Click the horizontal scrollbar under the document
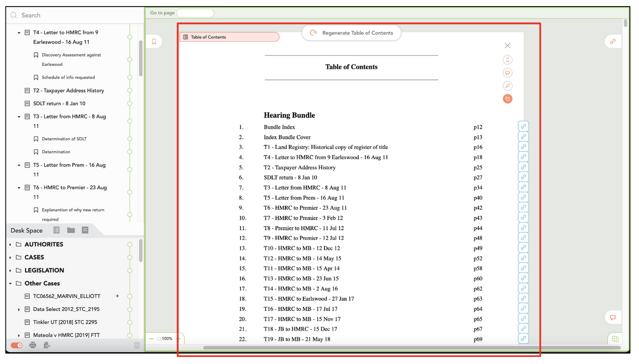The image size is (639, 364). [x=412, y=347]
